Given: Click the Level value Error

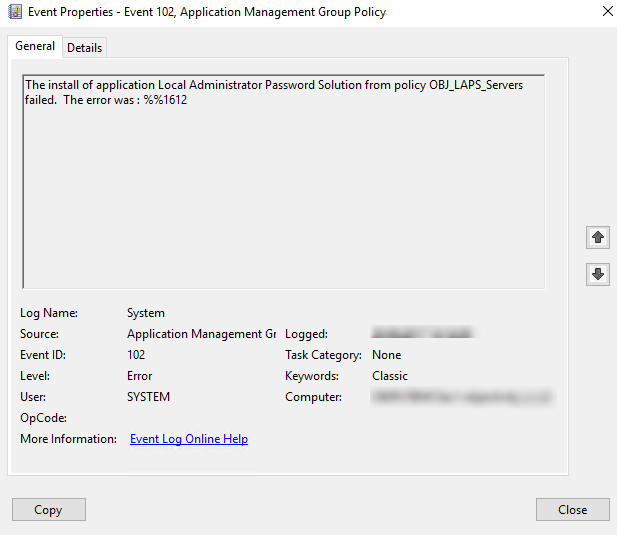Looking at the screenshot, I should coord(139,376).
